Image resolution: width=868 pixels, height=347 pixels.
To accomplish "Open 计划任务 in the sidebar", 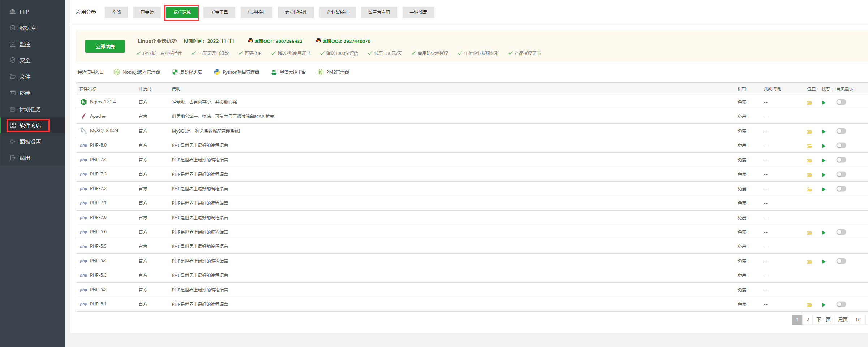I will pyautogui.click(x=33, y=109).
